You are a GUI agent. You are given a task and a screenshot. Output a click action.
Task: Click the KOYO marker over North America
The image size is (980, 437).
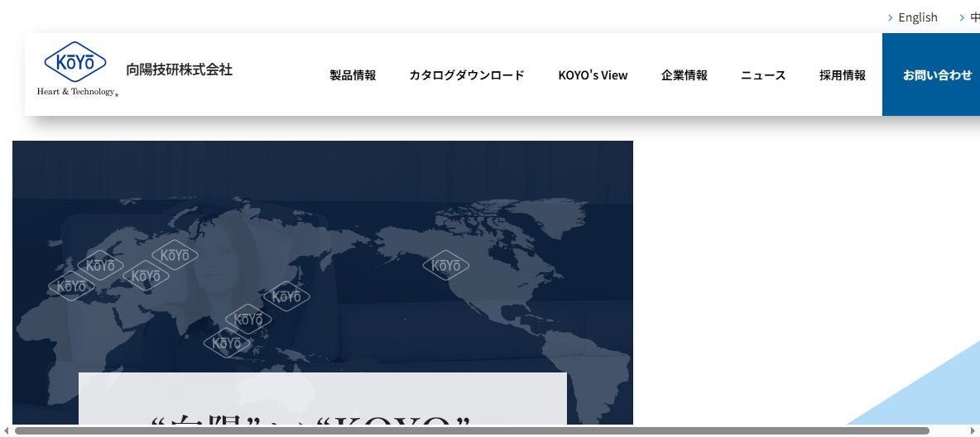pos(445,266)
